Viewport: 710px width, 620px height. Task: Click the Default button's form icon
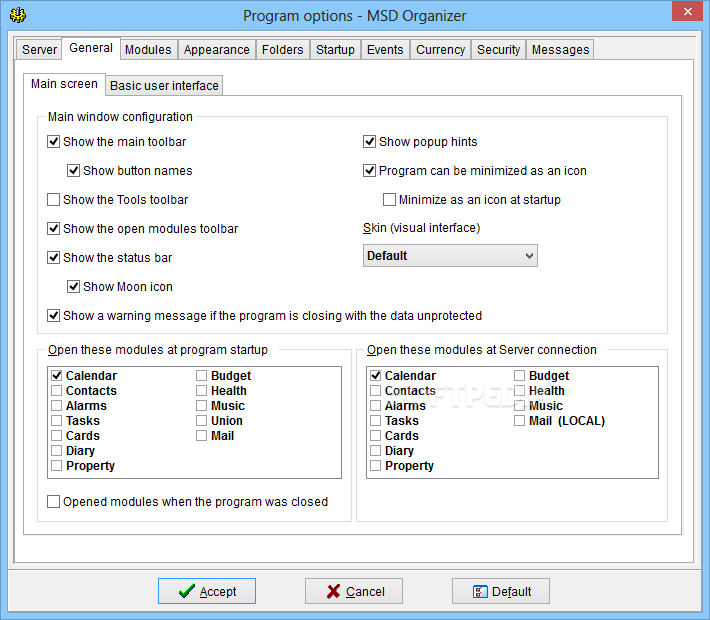pos(480,591)
